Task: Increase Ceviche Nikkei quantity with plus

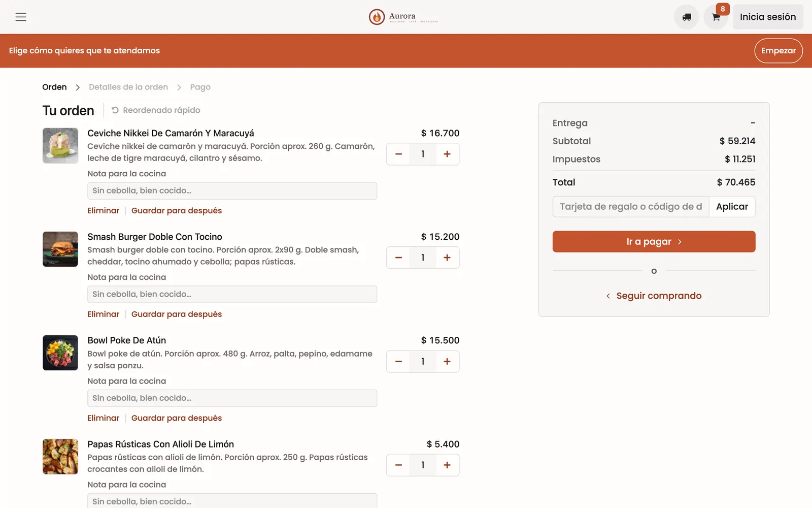Action: tap(447, 154)
